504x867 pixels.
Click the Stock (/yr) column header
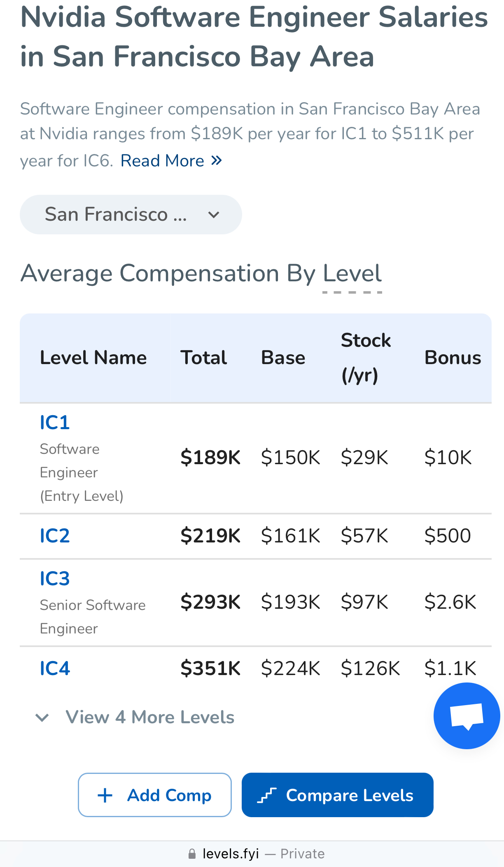[366, 358]
